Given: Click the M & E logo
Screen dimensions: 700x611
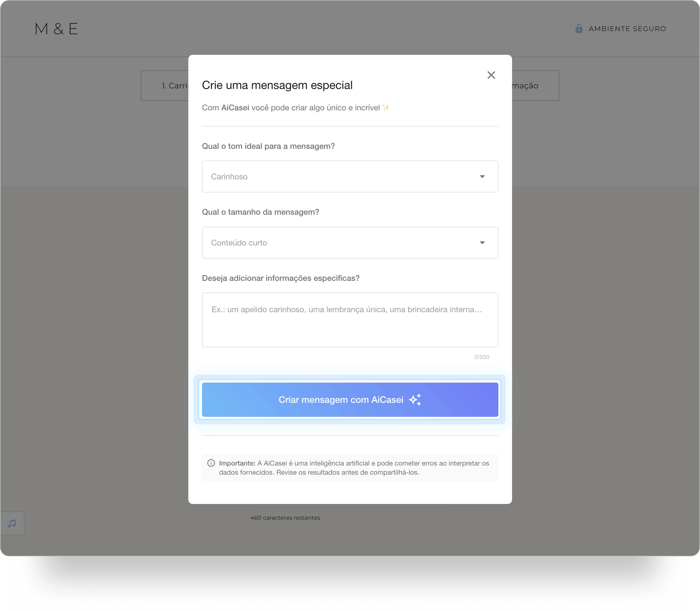Looking at the screenshot, I should click(56, 29).
